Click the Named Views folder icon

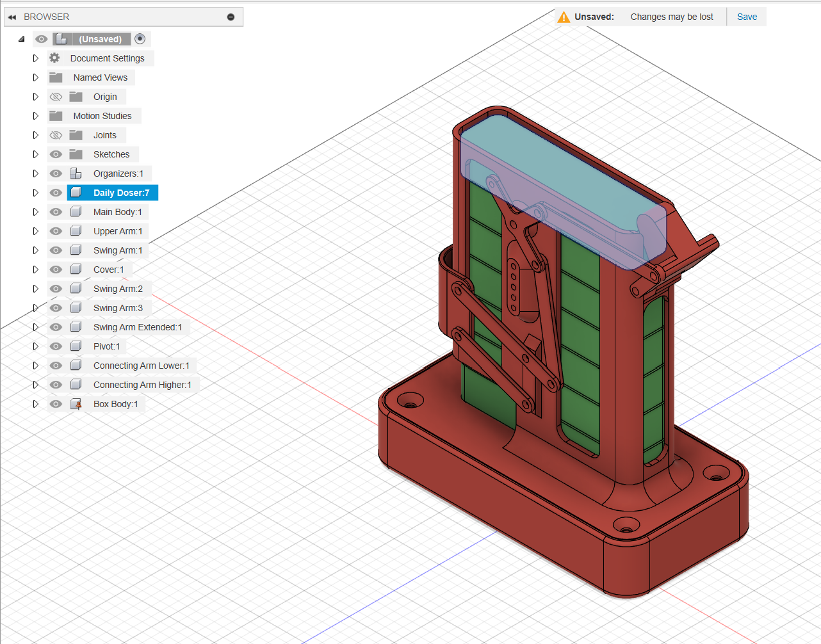point(56,77)
